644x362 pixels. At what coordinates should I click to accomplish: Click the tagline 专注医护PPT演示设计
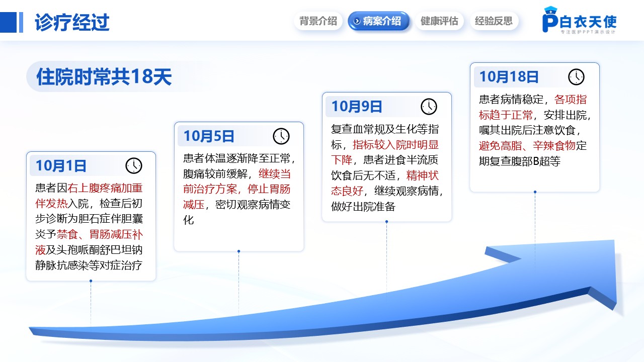[588, 32]
